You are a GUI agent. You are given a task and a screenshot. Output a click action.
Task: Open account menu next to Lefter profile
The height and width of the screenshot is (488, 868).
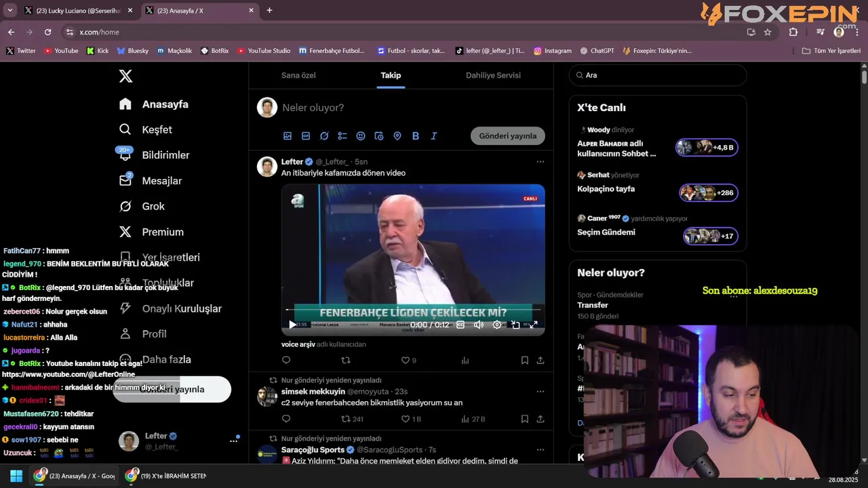(233, 441)
